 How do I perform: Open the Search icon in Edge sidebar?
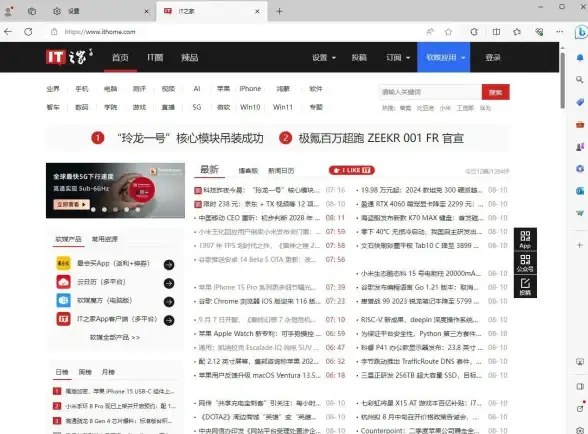(x=580, y=80)
